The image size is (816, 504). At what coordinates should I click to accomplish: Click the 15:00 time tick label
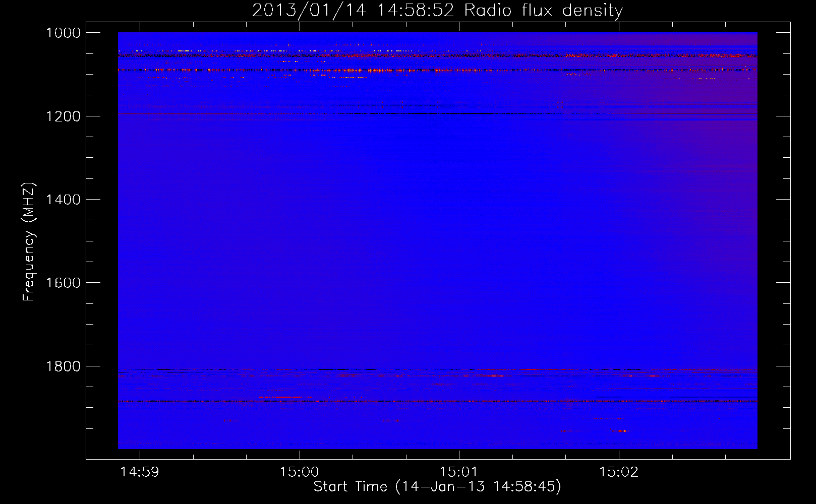click(300, 472)
